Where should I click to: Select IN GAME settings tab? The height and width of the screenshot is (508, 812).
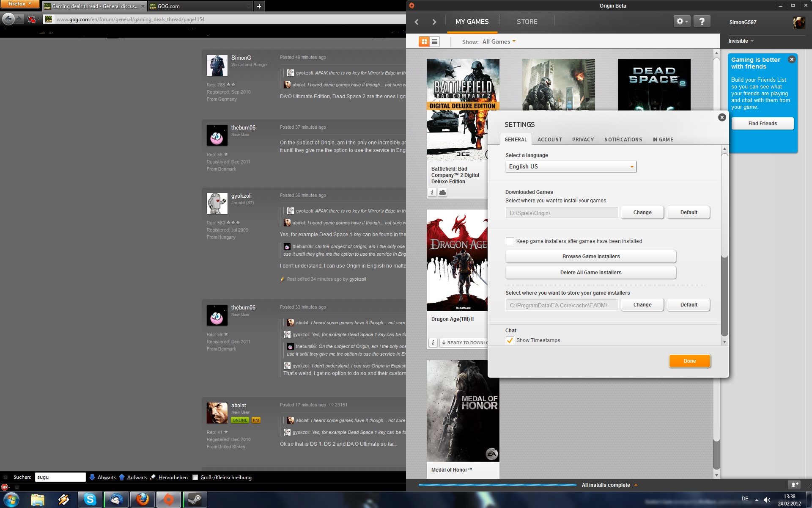click(x=663, y=139)
